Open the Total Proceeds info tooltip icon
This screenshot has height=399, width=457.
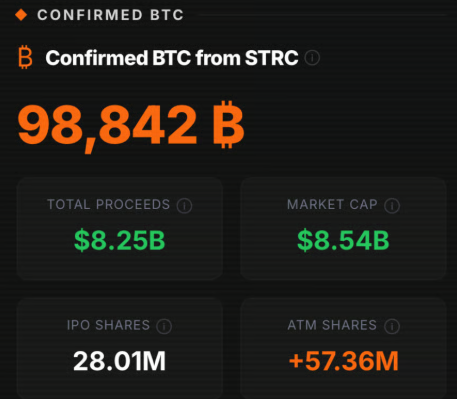coord(184,206)
